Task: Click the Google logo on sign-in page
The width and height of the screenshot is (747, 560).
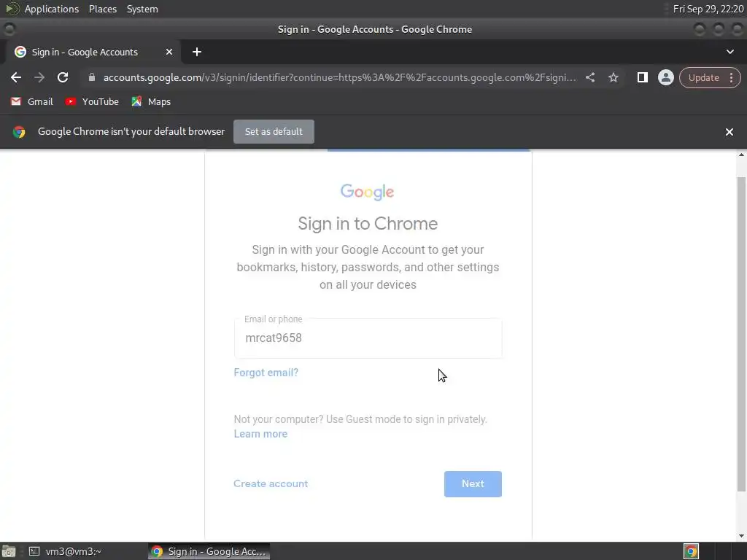Action: click(x=368, y=192)
